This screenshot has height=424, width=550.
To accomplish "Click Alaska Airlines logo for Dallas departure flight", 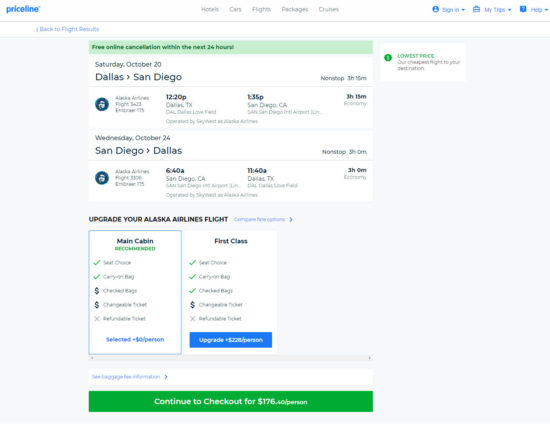I will pos(102,104).
